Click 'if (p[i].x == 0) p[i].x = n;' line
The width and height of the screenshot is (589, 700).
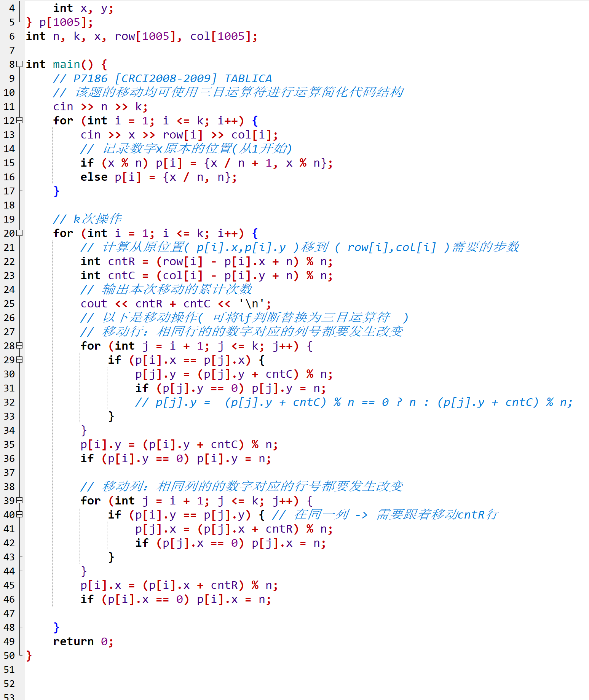pyautogui.click(x=176, y=599)
